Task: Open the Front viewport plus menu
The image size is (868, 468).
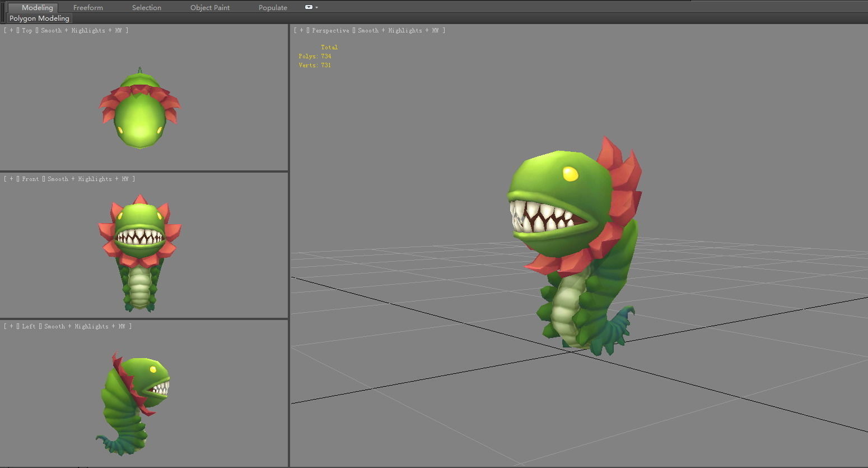Action: tap(11, 179)
